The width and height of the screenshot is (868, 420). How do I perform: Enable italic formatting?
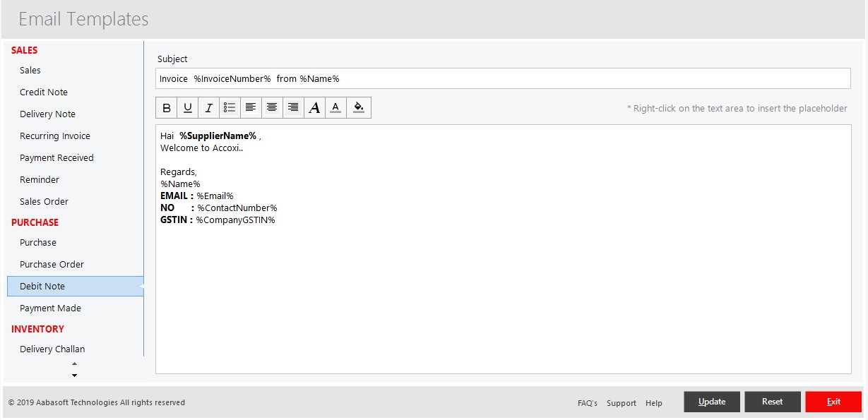tap(209, 107)
